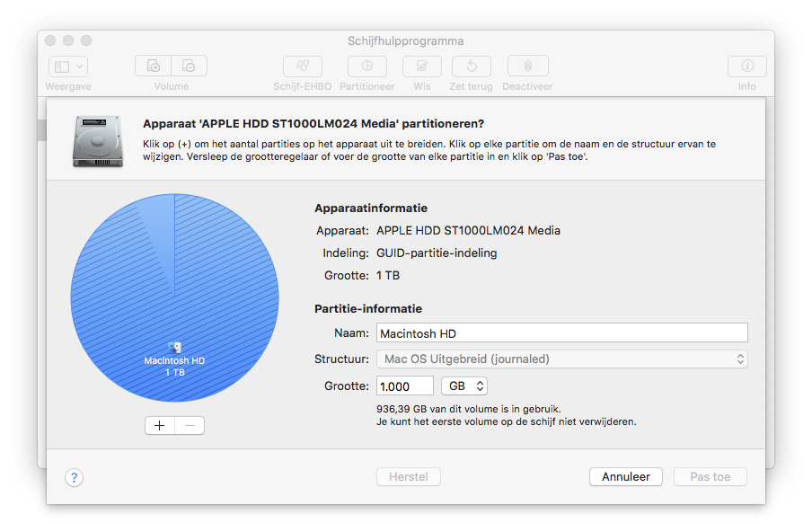Apply changes with the Pas toe button
The width and height of the screenshot is (812, 523).
point(710,477)
